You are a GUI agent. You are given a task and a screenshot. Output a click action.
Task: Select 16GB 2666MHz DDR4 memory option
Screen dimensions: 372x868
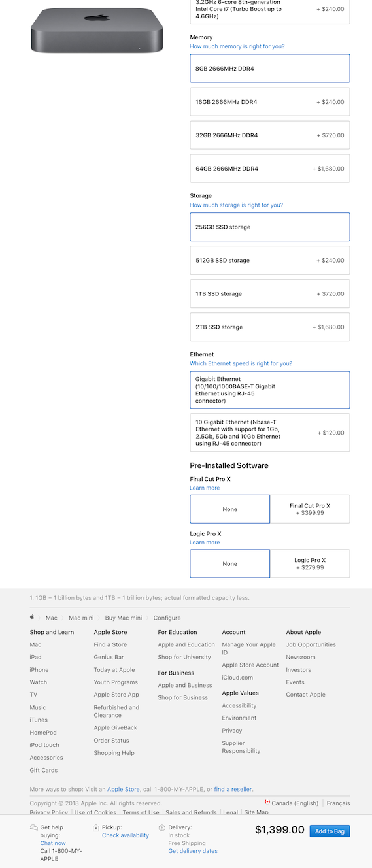pos(270,102)
